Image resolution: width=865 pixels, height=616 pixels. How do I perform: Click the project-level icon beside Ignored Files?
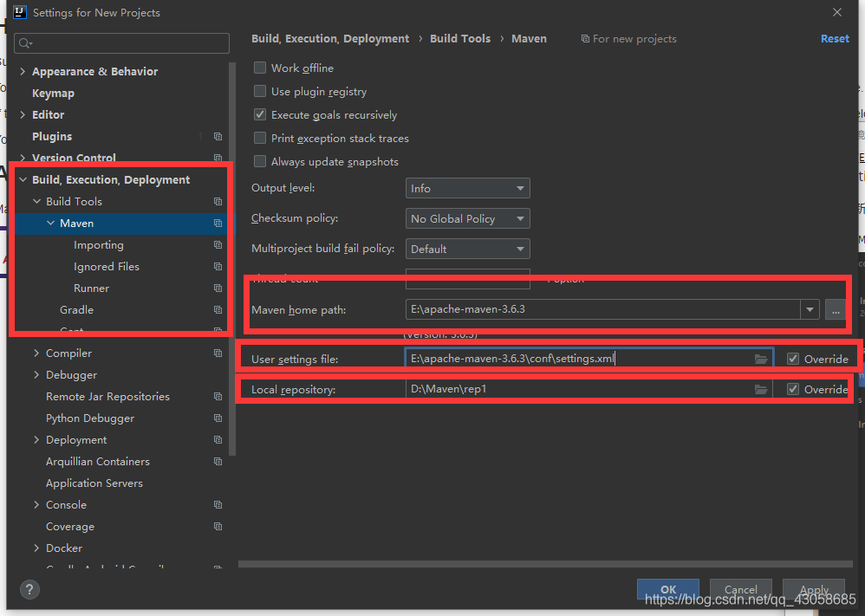[x=218, y=266]
